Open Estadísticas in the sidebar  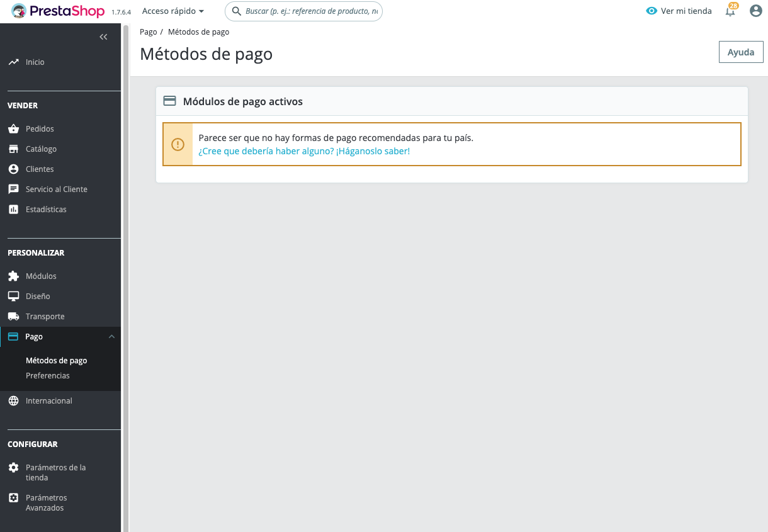coord(46,210)
